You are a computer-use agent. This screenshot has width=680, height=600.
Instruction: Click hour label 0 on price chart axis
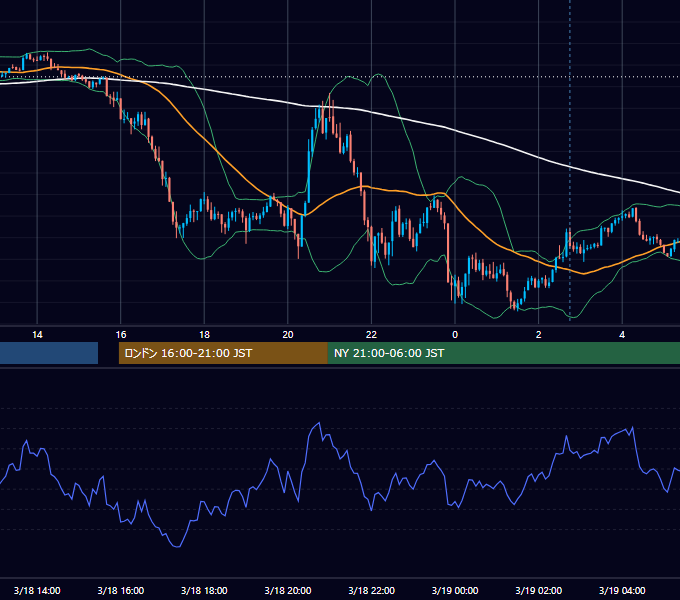(455, 335)
